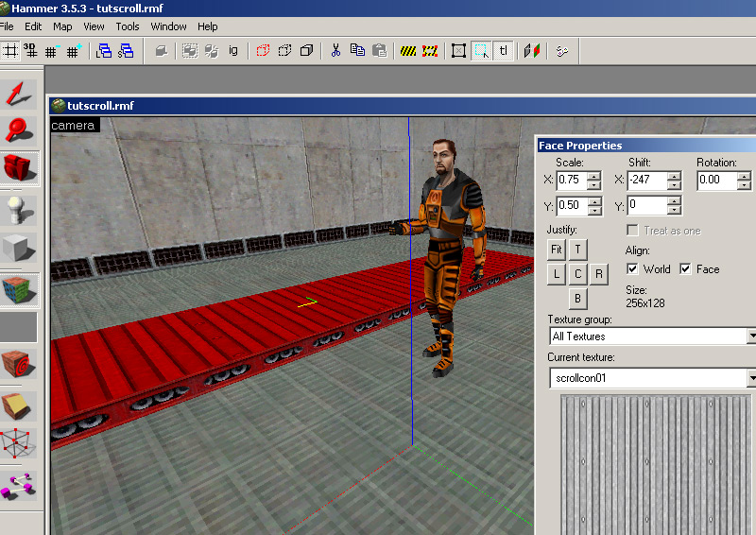Click the Shift X field showing -247
This screenshot has width=756, height=535.
pyautogui.click(x=647, y=180)
